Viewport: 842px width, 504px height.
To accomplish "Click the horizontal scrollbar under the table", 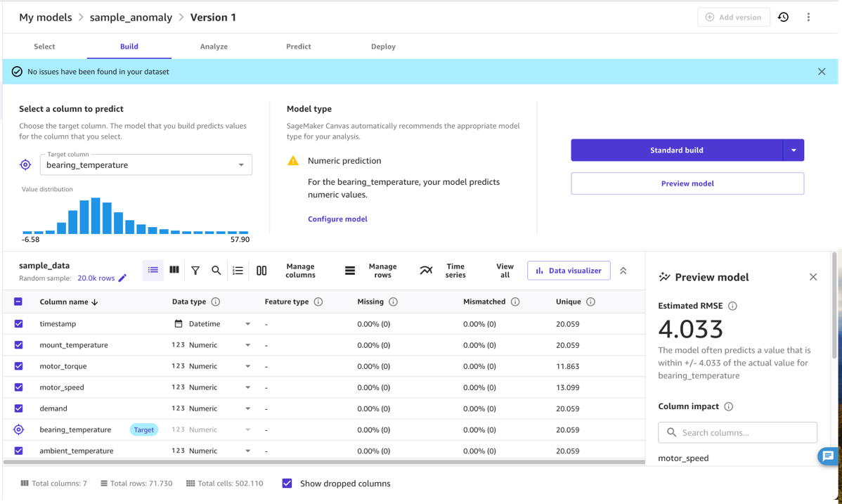I will pos(324,462).
